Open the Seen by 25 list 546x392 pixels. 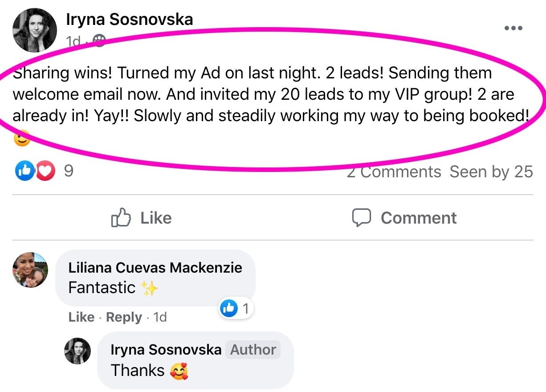[x=491, y=171]
